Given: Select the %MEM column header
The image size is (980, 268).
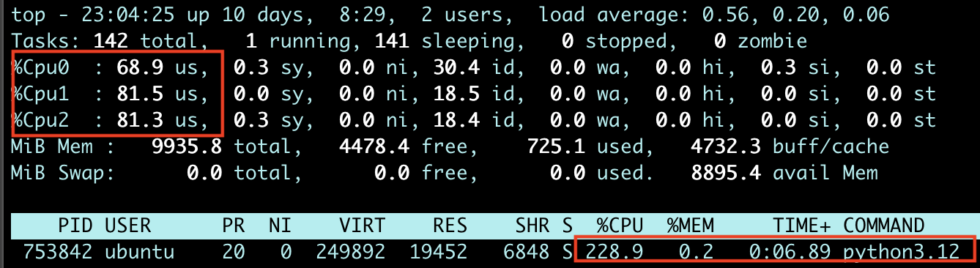Looking at the screenshot, I should [691, 225].
